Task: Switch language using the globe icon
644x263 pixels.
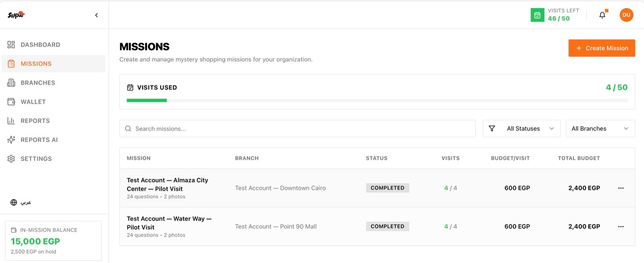Action: click(x=14, y=202)
